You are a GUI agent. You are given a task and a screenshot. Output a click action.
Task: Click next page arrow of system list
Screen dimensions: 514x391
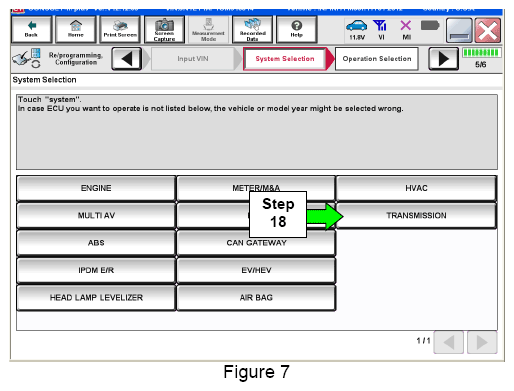point(482,342)
